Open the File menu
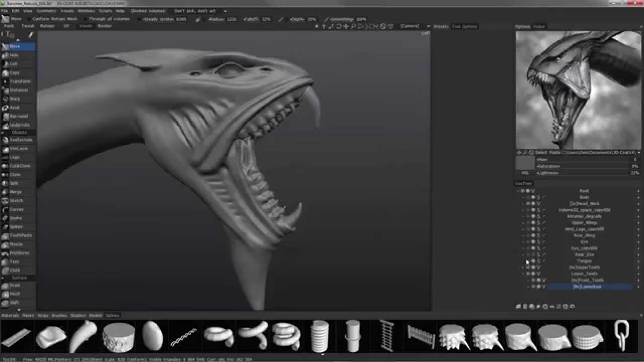This screenshot has width=644, height=362. [x=5, y=11]
